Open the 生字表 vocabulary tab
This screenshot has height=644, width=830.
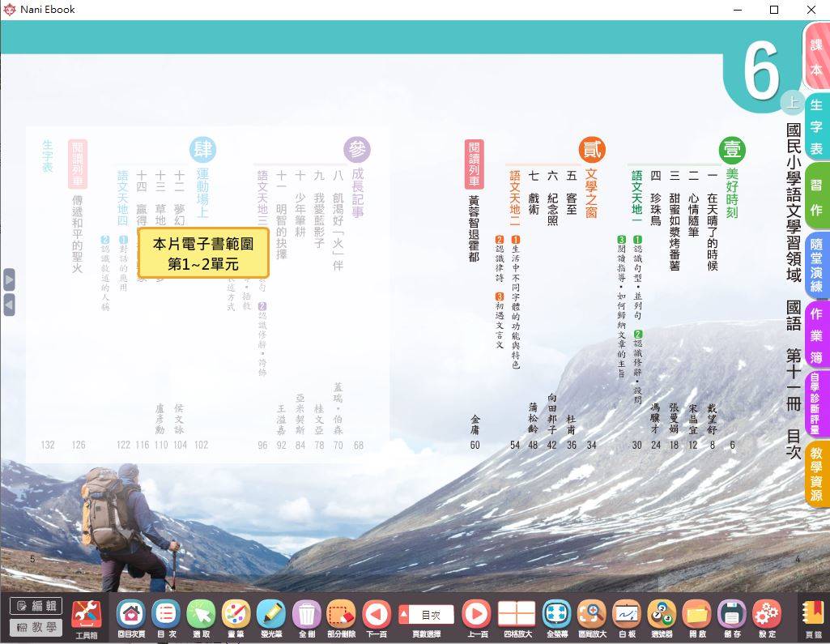click(x=817, y=127)
